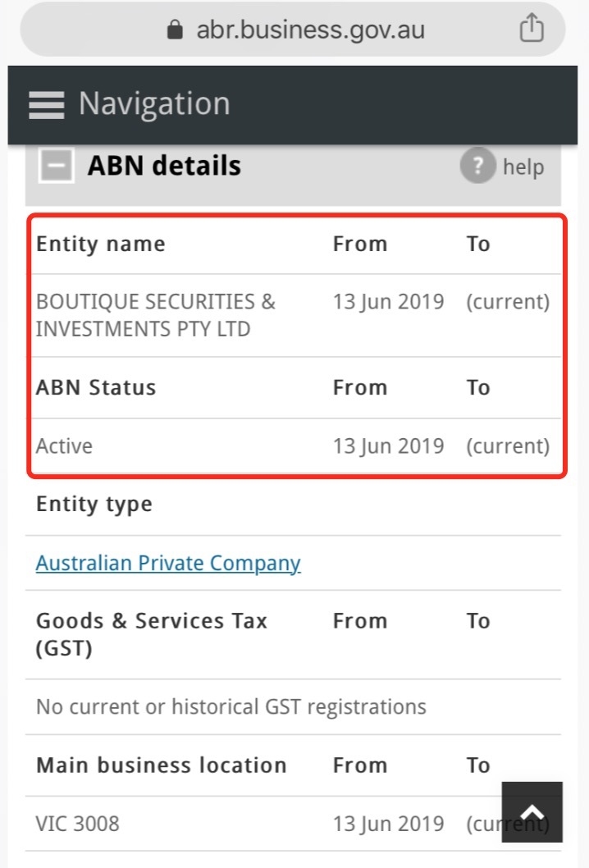Select BOUTIQUE SECURITIES & INVESTMENTS entity name
The height and width of the screenshot is (868, 589).
[x=156, y=315]
